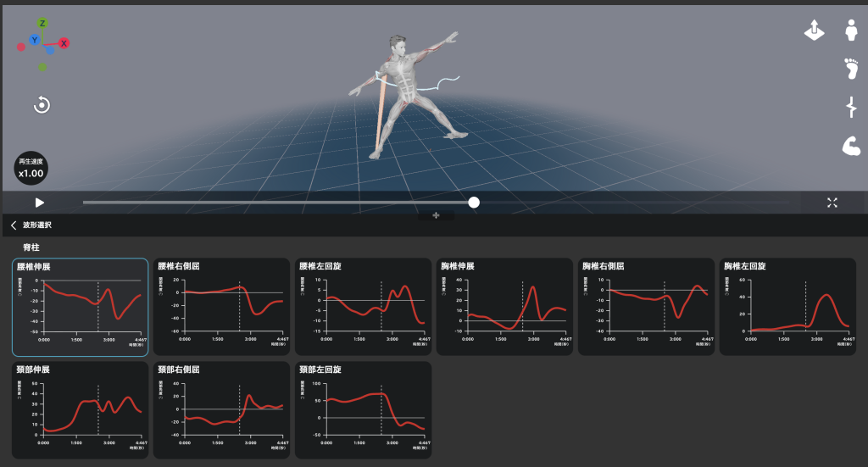Image resolution: width=868 pixels, height=467 pixels.
Task: Select the 胸椎左回旋 waveform card
Action: (787, 307)
